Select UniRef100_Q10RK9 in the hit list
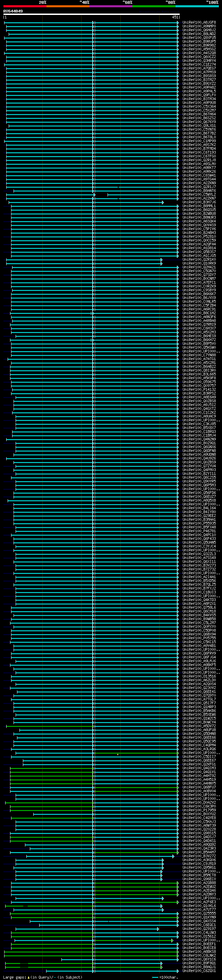 point(199,263)
